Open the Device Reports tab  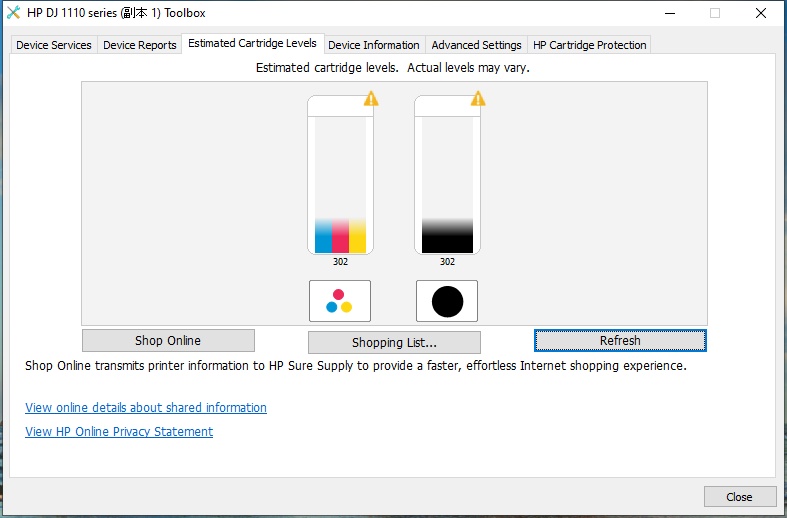click(x=140, y=45)
